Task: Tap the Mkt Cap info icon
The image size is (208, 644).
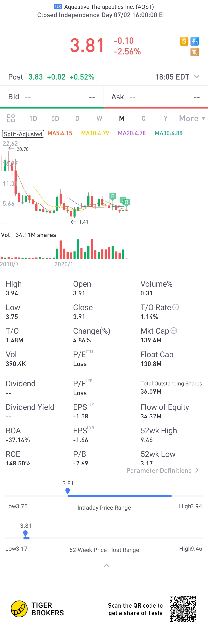Action: click(174, 330)
